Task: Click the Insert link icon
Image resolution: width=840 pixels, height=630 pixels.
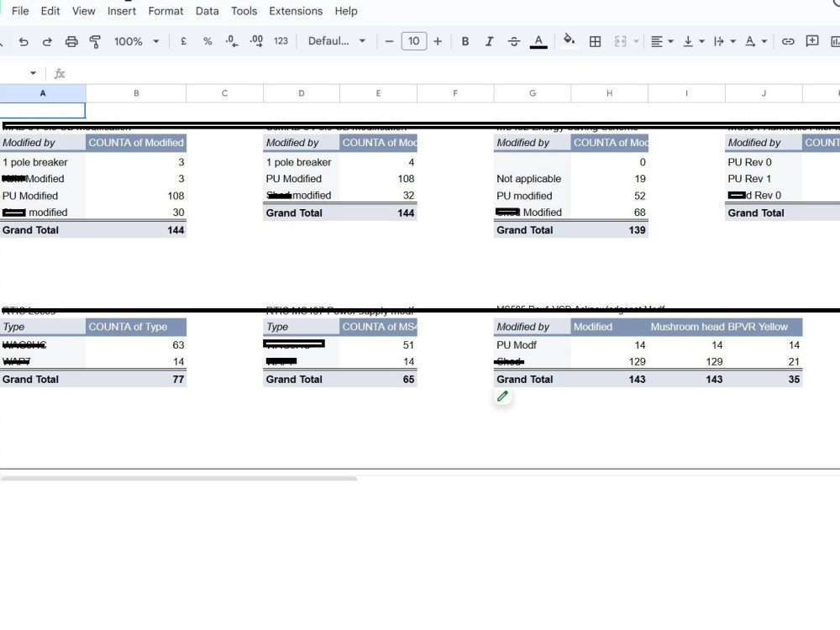Action: 788,41
